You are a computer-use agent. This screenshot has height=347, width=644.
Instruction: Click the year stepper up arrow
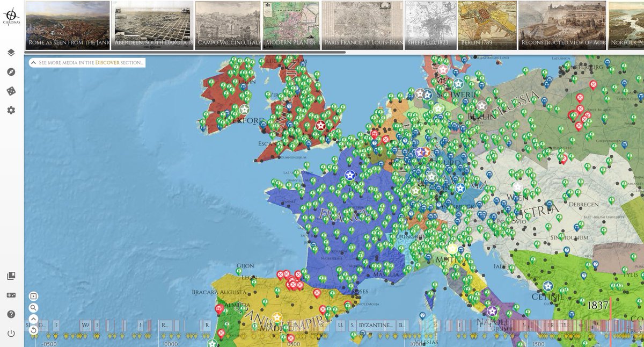[33, 319]
